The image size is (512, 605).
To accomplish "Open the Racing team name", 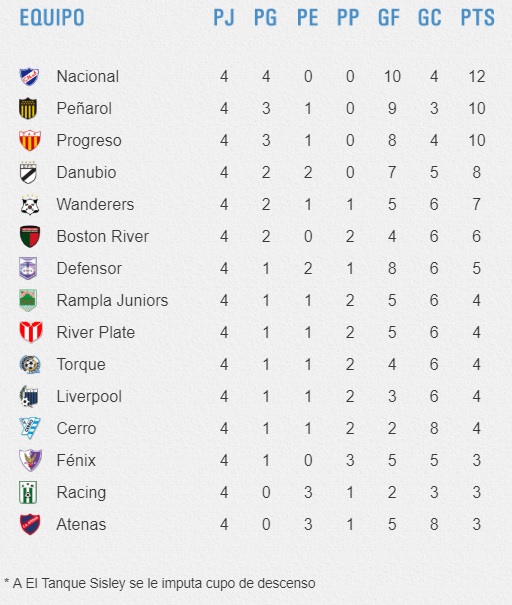I will (81, 493).
